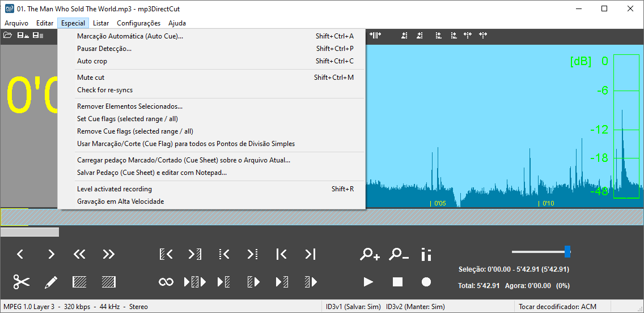Click the gray horizontal scrollbar thumb
This screenshot has width=644, height=313.
(x=29, y=232)
